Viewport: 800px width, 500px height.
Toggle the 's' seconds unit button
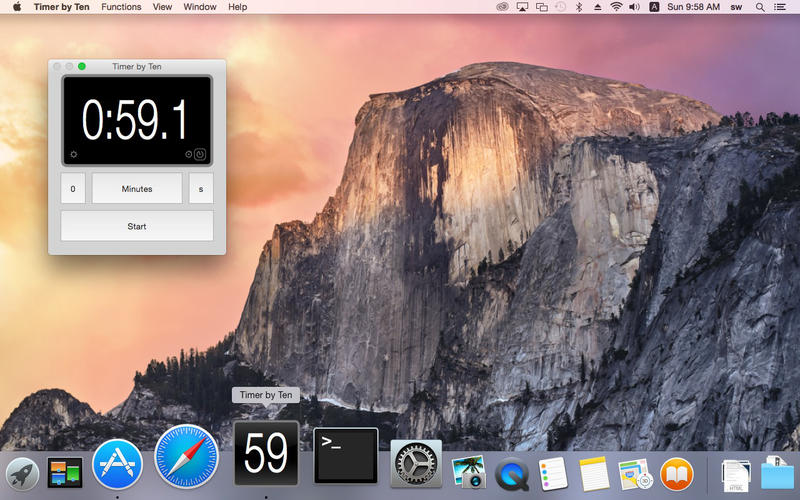coord(201,188)
